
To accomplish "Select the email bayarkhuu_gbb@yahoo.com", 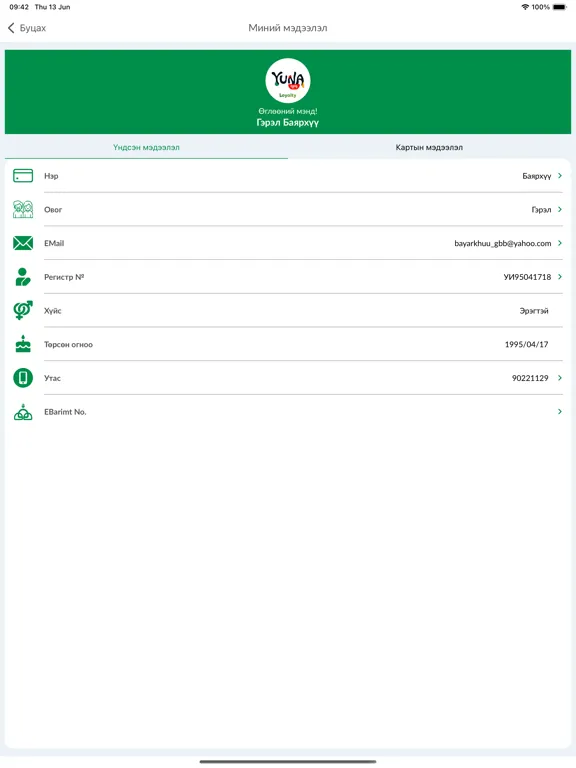I will click(503, 243).
